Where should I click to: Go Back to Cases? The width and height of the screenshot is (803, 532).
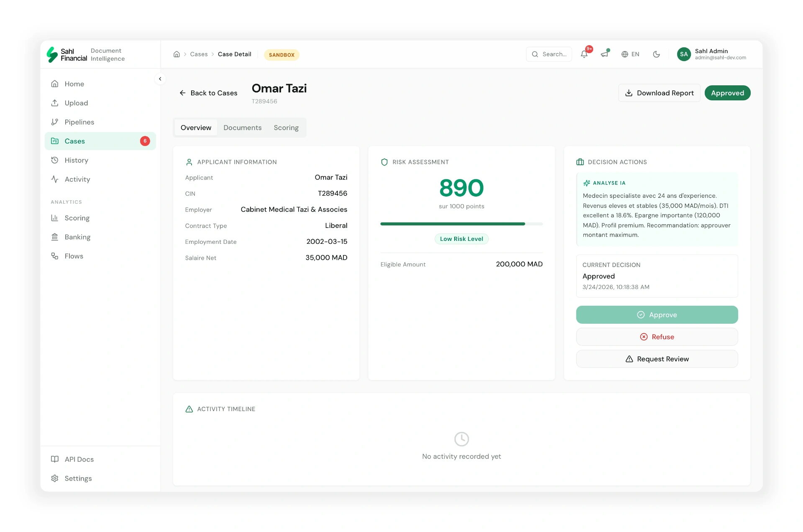point(208,93)
